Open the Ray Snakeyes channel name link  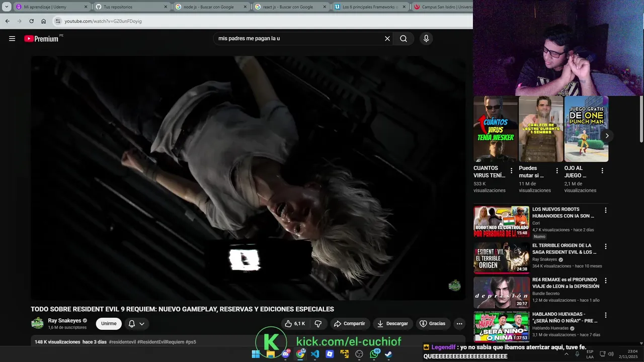[64, 320]
